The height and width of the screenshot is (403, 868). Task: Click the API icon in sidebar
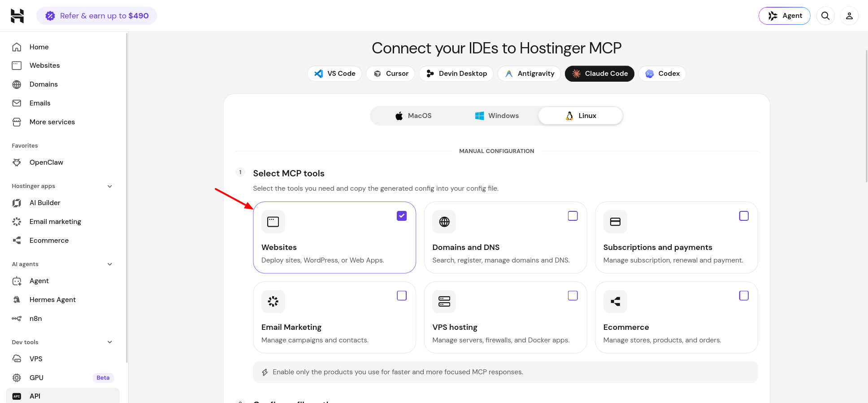tap(17, 396)
